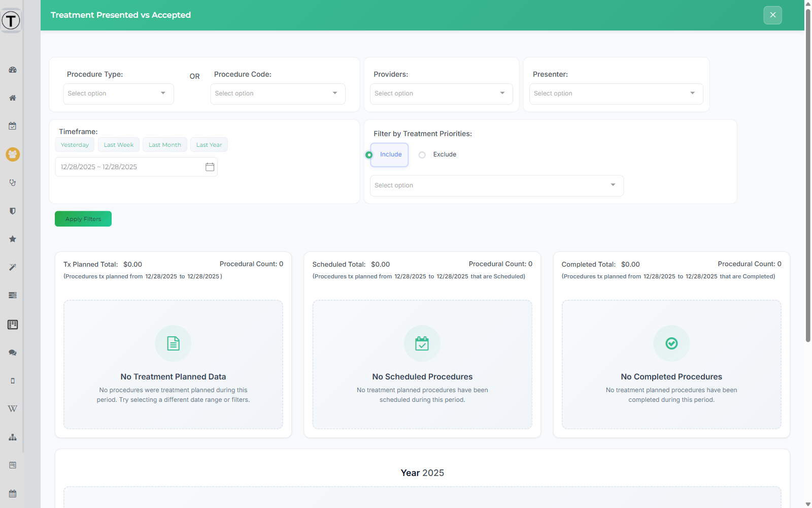Click the T logo at top of sidebar

tap(11, 20)
